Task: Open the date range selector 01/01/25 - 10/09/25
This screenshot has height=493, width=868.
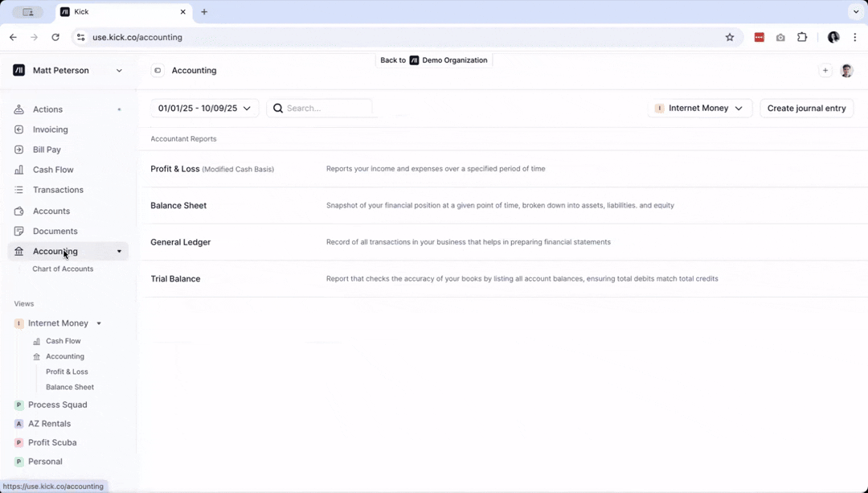Action: click(x=204, y=108)
